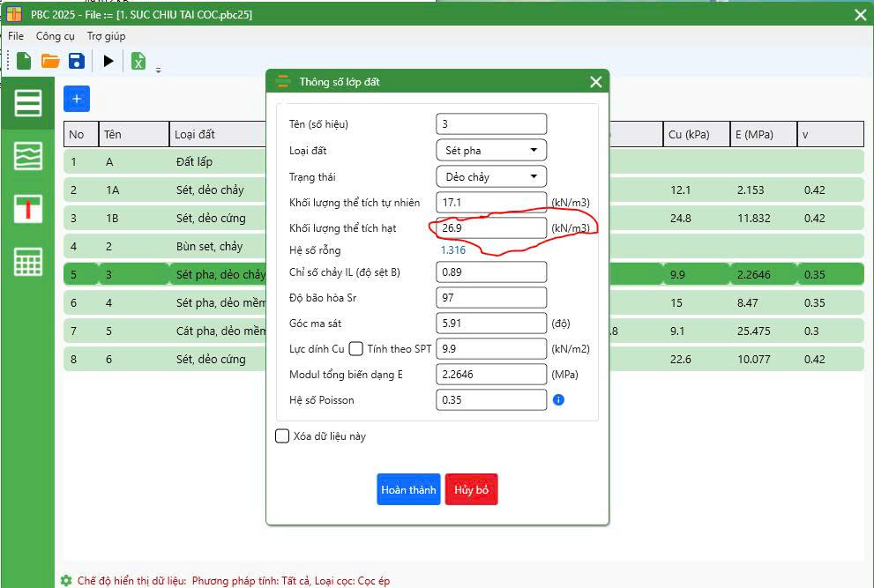This screenshot has height=588, width=874.
Task: Open the Công cụ menu
Action: click(x=55, y=36)
